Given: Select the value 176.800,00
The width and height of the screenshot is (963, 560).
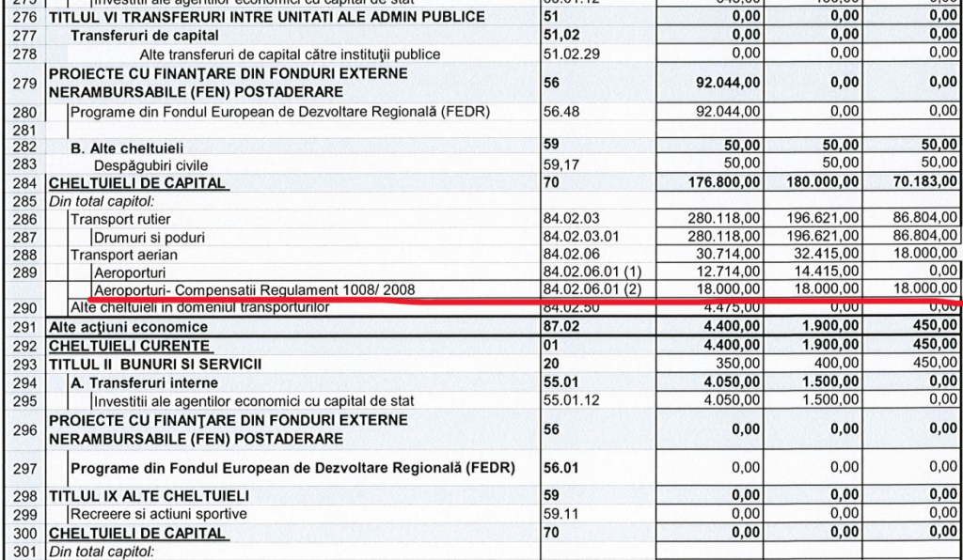Looking at the screenshot, I should (725, 183).
